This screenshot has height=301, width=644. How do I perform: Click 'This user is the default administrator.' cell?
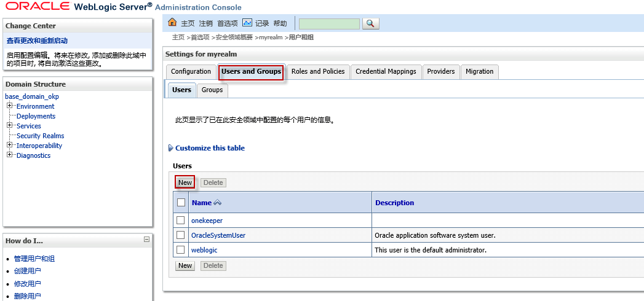point(431,250)
